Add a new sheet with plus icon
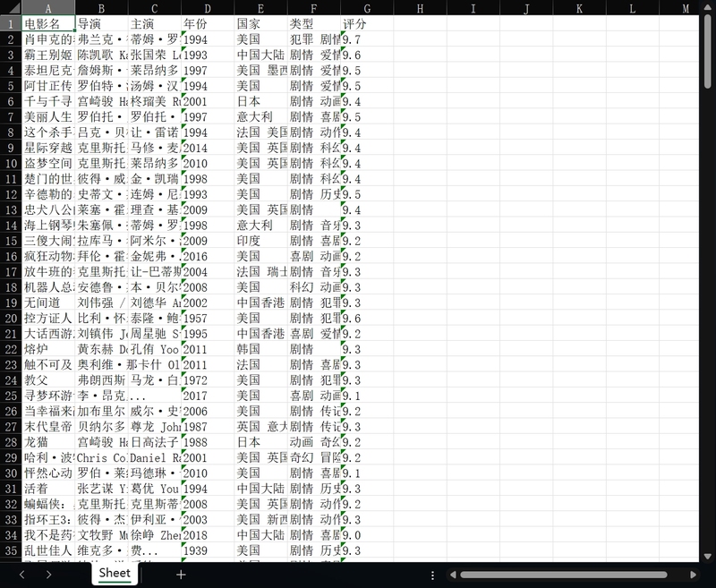The image size is (716, 588). pyautogui.click(x=181, y=575)
